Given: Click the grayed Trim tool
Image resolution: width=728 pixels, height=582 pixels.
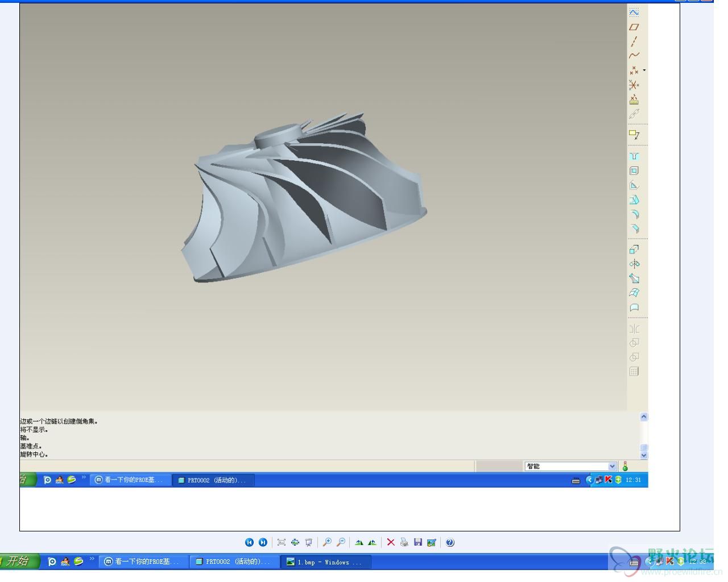Looking at the screenshot, I should tap(634, 357).
